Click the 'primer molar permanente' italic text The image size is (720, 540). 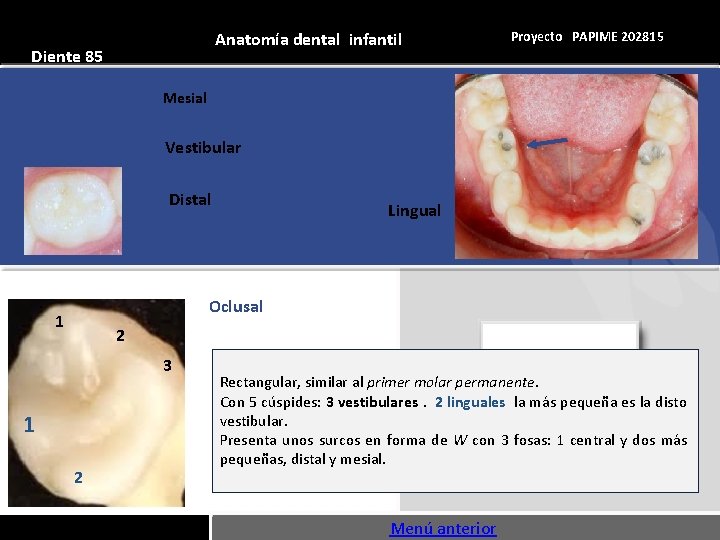pyautogui.click(x=450, y=382)
